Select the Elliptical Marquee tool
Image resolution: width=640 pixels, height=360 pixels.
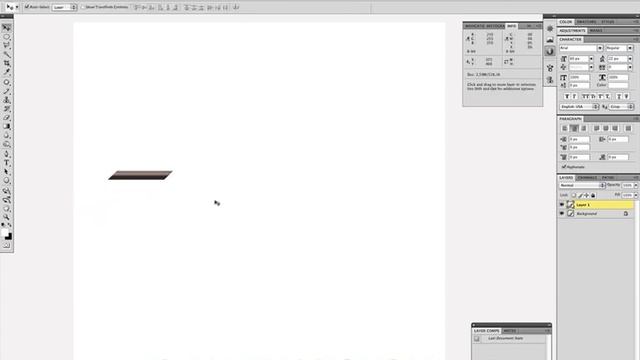click(7, 37)
